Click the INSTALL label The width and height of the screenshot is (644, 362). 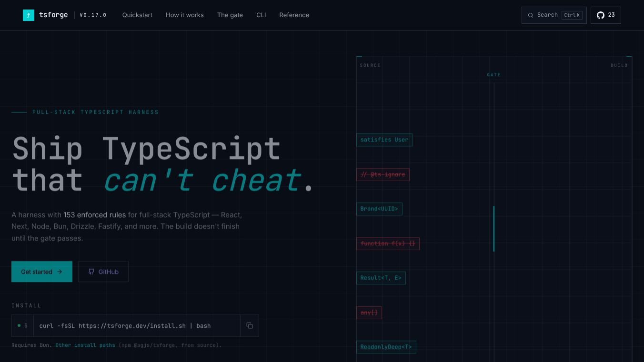click(26, 305)
